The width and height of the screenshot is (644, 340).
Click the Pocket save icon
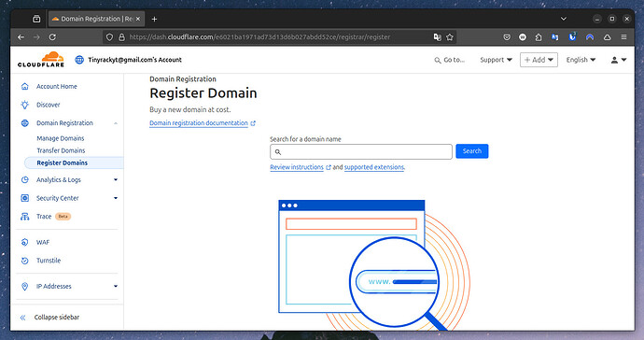507,37
